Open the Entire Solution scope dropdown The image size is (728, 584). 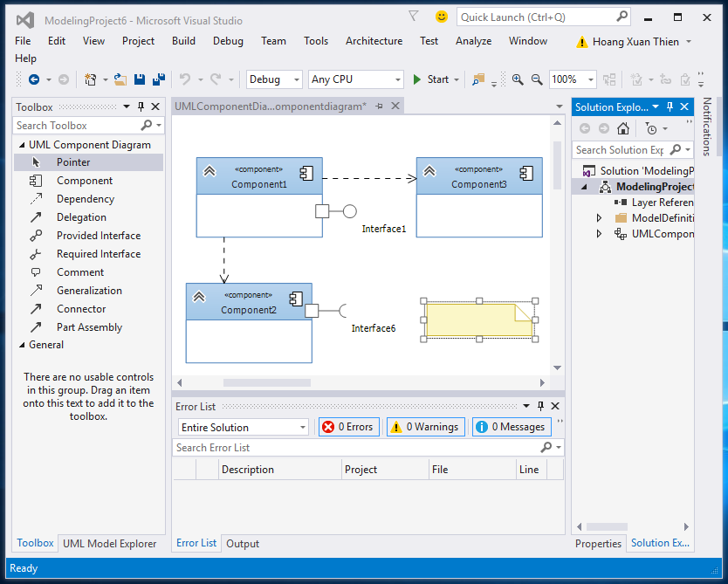(x=243, y=427)
